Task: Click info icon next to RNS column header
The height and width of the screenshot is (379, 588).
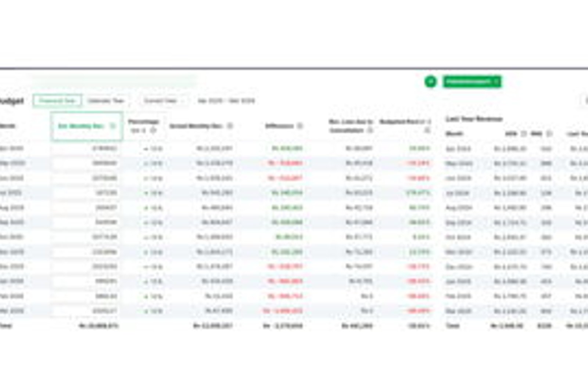Action: click(549, 134)
